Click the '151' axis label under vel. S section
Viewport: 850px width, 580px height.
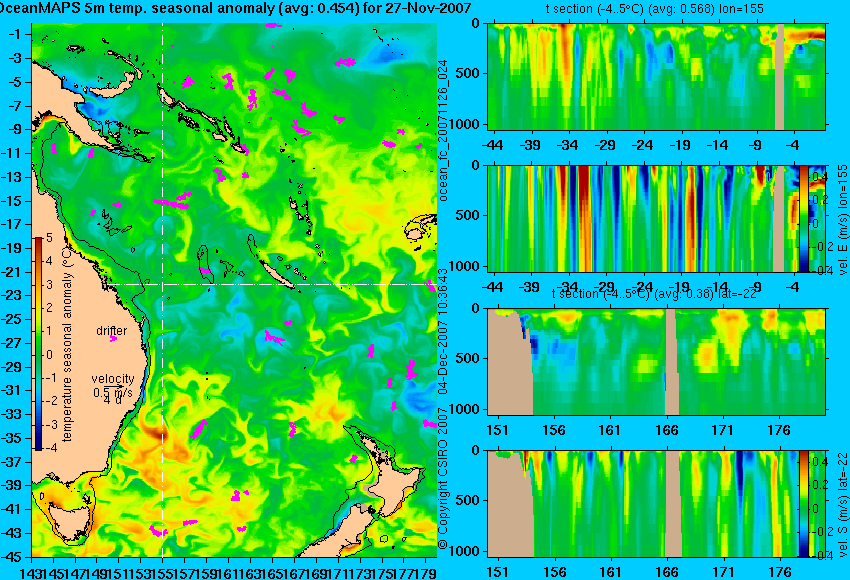(497, 572)
